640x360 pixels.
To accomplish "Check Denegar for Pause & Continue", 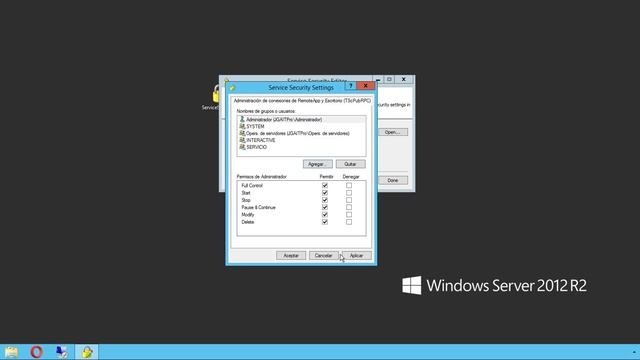I will coord(349,207).
